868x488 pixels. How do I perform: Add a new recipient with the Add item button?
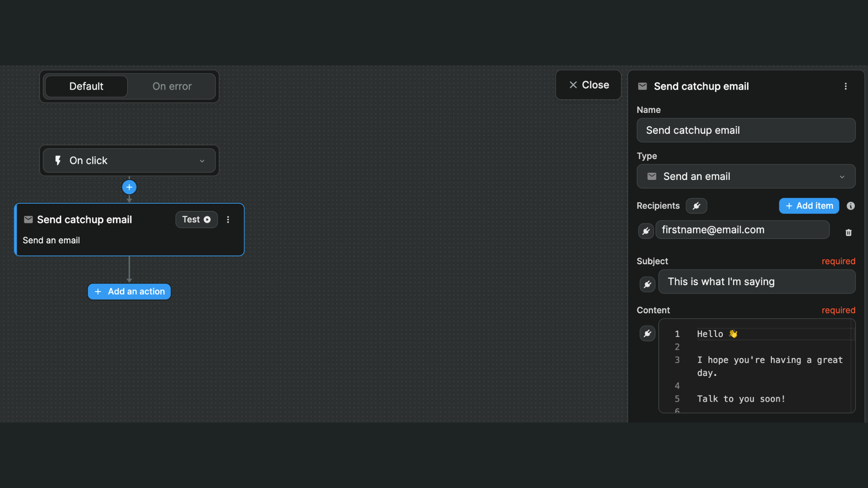[809, 206]
